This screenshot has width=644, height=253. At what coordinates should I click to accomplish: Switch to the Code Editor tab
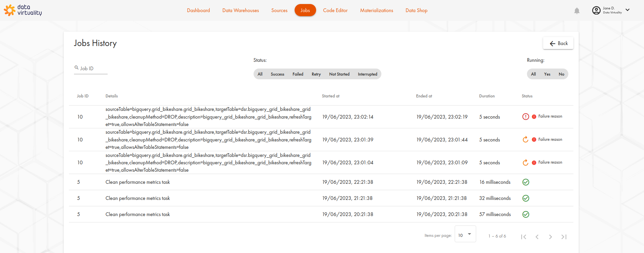pos(335,10)
